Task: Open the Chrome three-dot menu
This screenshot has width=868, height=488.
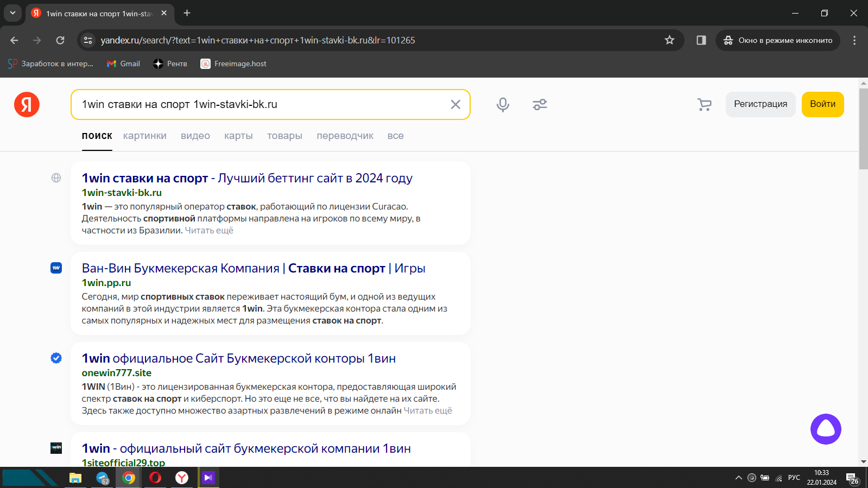Action: tap(854, 40)
